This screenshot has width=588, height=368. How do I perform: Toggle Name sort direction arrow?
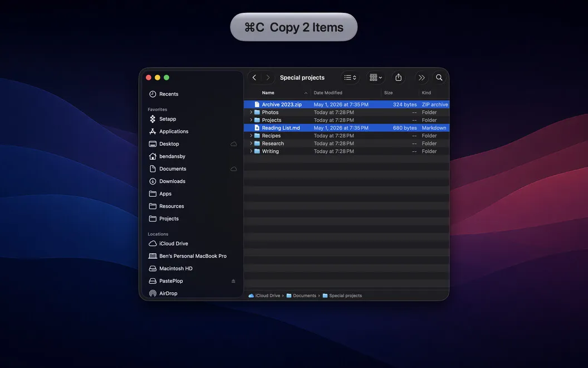(306, 93)
